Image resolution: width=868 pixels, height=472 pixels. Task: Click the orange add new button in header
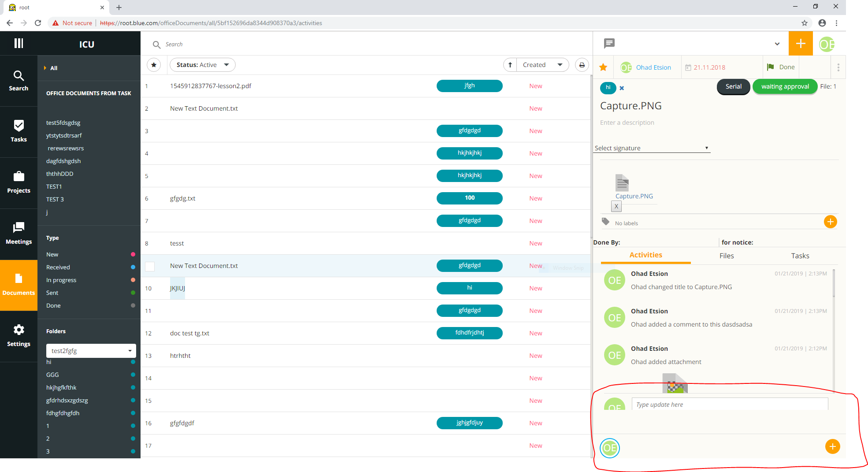801,44
